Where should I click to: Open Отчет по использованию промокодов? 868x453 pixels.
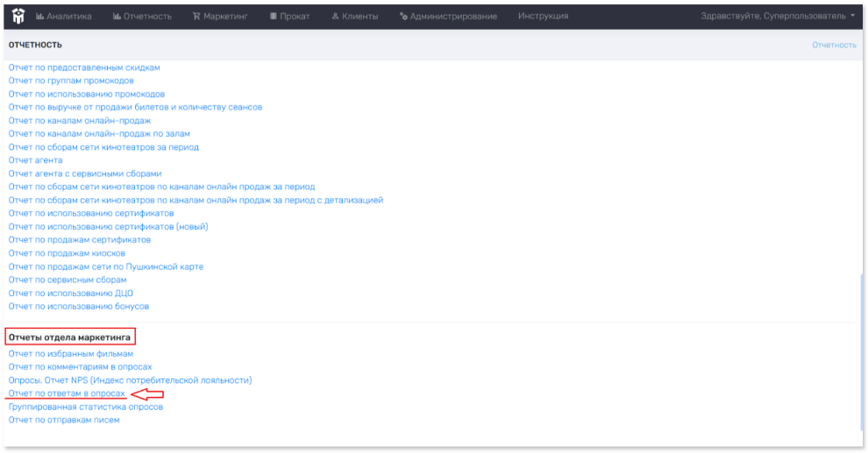[86, 94]
